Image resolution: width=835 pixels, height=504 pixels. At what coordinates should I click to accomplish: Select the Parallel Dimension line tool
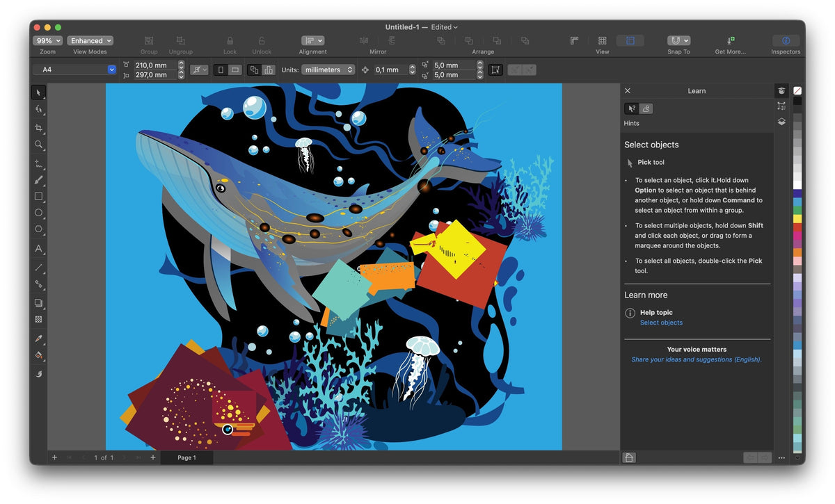(x=38, y=267)
